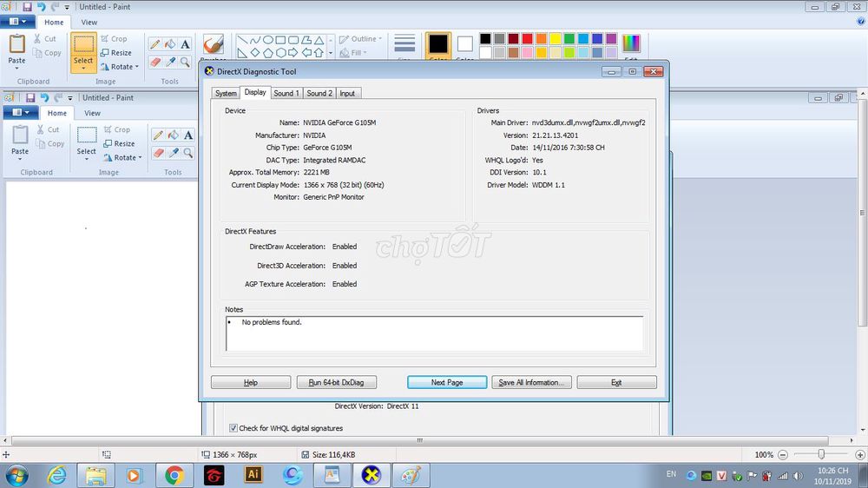Open the Sound 2 tab in DirectX Diagnostic Tool
The height and width of the screenshot is (488, 868).
pyautogui.click(x=319, y=93)
